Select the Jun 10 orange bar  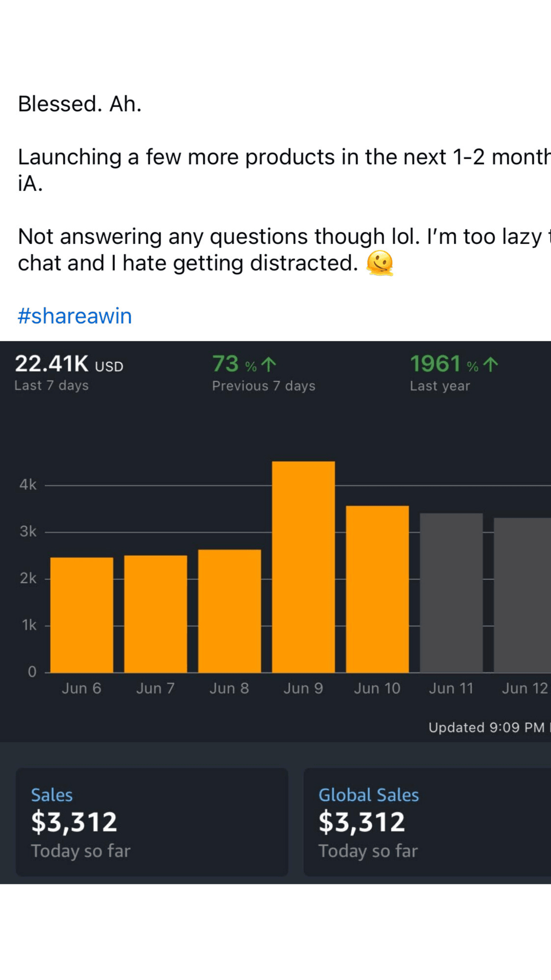pyautogui.click(x=377, y=589)
